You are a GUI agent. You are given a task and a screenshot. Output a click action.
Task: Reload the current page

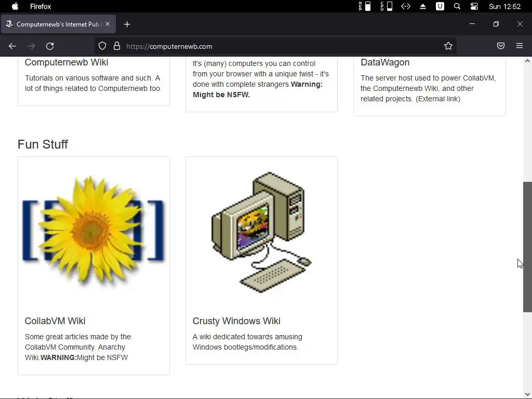(x=50, y=46)
